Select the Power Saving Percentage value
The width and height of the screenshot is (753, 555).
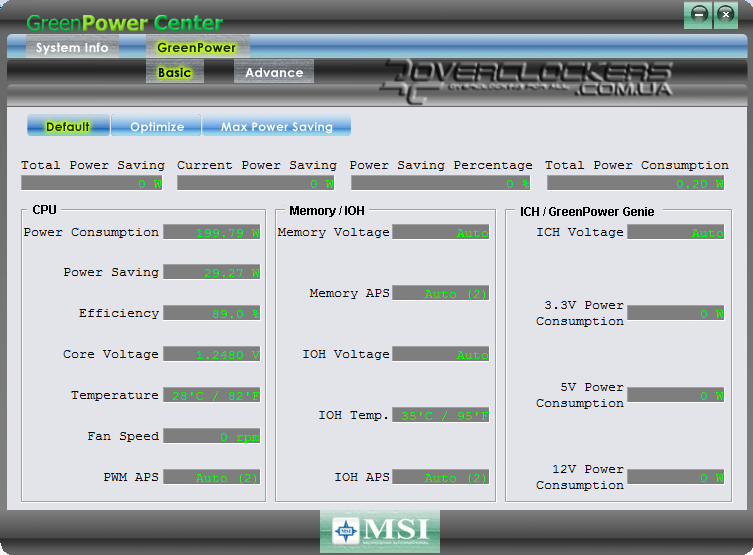tap(440, 183)
